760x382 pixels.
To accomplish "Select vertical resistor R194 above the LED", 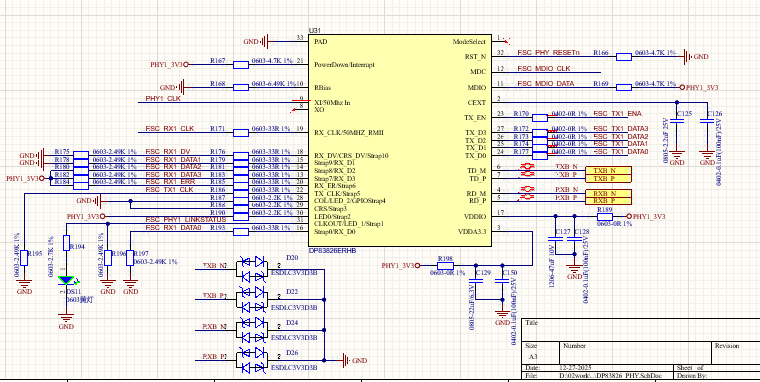I will tap(66, 243).
